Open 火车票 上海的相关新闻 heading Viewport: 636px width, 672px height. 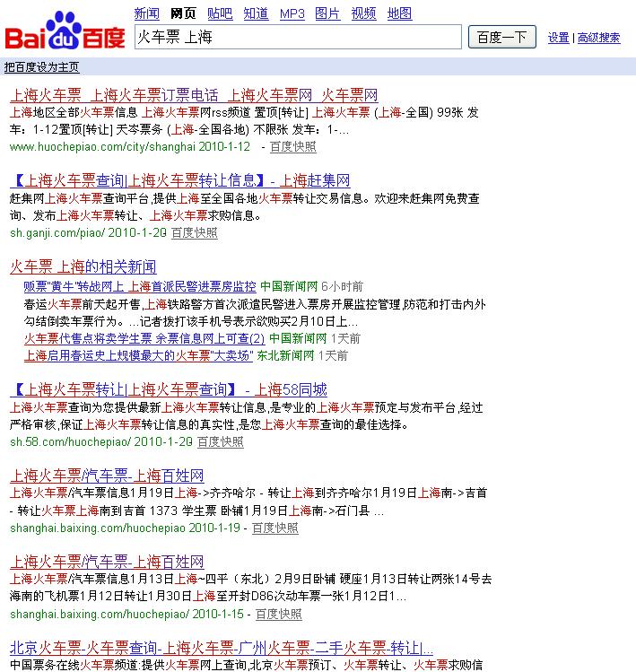point(83,267)
